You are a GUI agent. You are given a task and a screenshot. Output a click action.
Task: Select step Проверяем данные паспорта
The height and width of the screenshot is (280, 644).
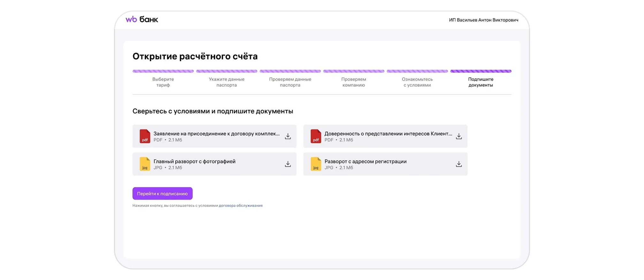pos(290,82)
